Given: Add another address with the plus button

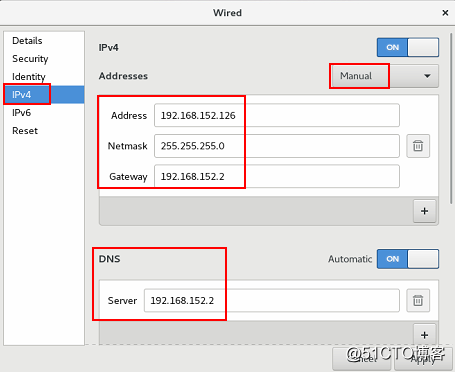Looking at the screenshot, I should coord(424,211).
